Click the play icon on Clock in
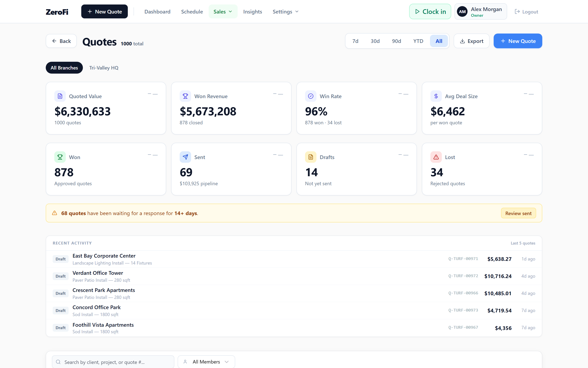The height and width of the screenshot is (368, 588). 417,11
